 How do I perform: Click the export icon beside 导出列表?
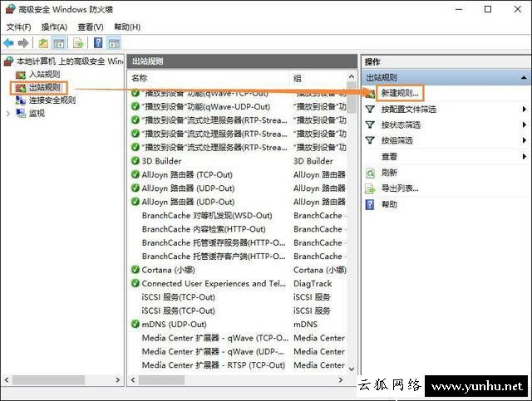(370, 188)
